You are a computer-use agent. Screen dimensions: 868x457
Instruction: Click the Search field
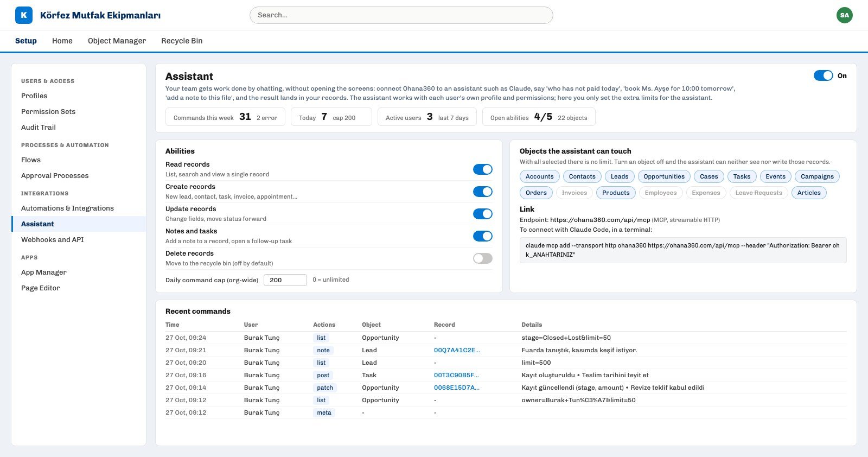(401, 15)
